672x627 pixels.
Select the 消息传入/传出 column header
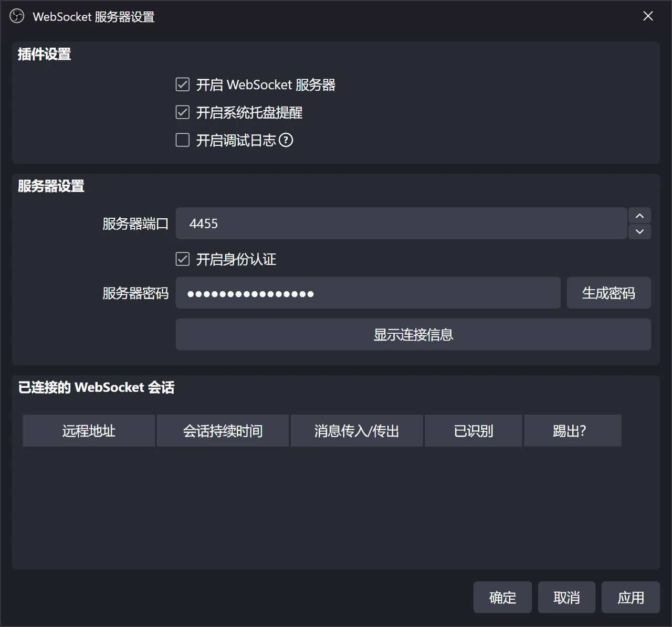tap(356, 431)
